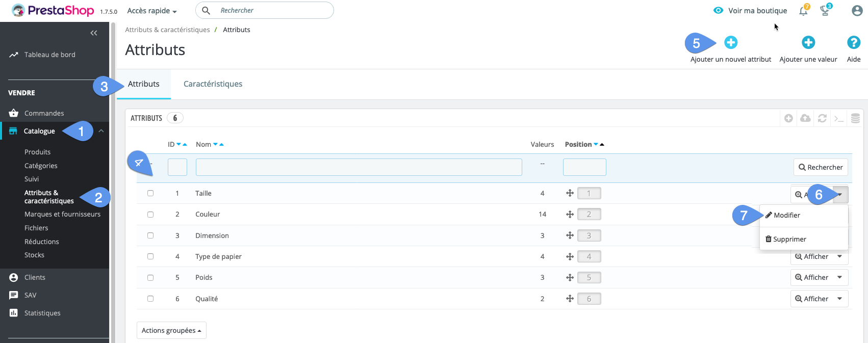Image resolution: width=868 pixels, height=343 pixels.
Task: Tick the checkbox for Poids row
Action: (150, 278)
